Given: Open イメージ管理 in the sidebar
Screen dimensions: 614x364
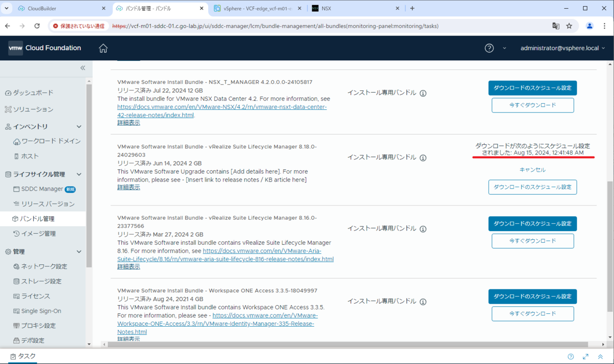Looking at the screenshot, I should click(35, 234).
